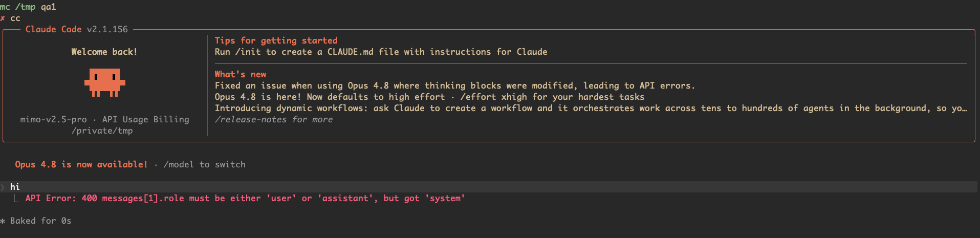Click the orange Claude mascot icon

coord(105,83)
